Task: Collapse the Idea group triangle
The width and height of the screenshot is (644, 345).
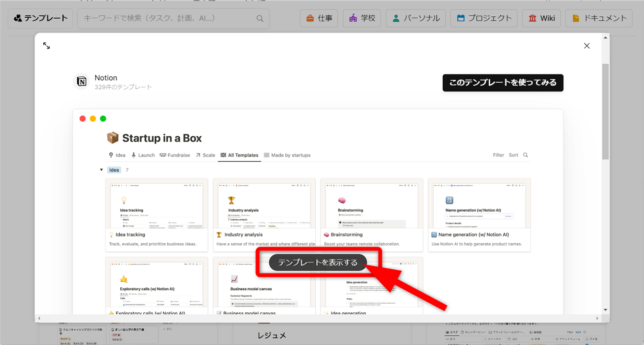Action: point(102,170)
